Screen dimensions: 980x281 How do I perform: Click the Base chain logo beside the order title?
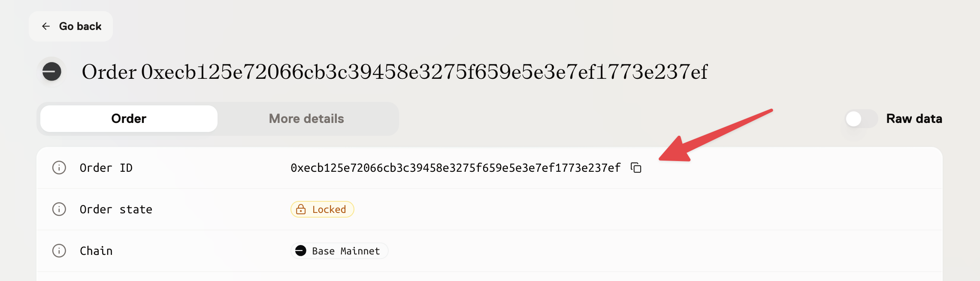[52, 72]
